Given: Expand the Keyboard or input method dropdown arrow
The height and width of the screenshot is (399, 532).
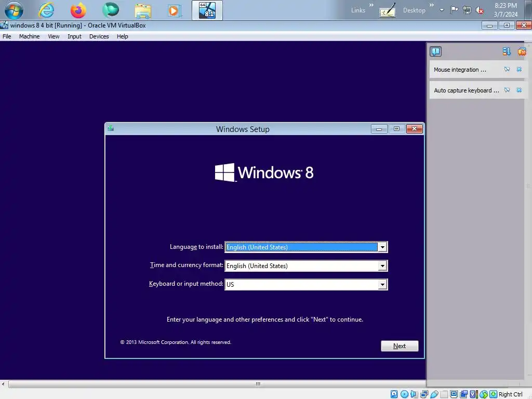Looking at the screenshot, I should click(x=382, y=284).
